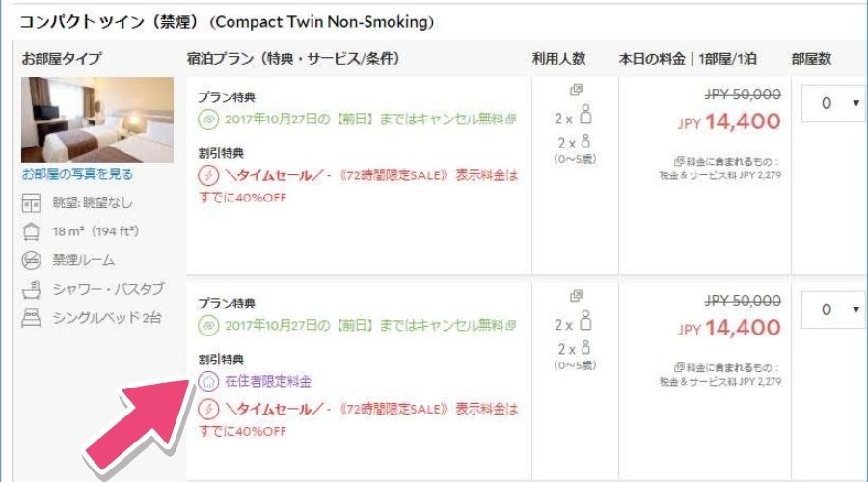
Task: Click the room size icon beside 18 m²
Action: coord(30,231)
